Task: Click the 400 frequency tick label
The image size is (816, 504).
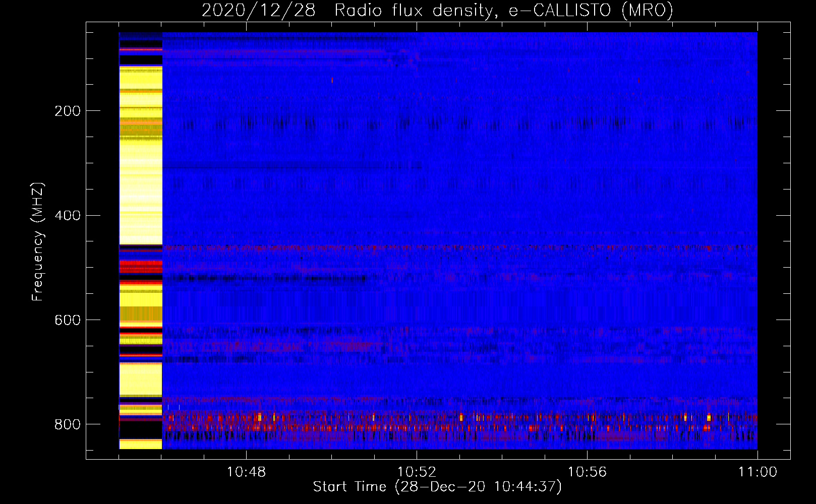Action: point(68,216)
